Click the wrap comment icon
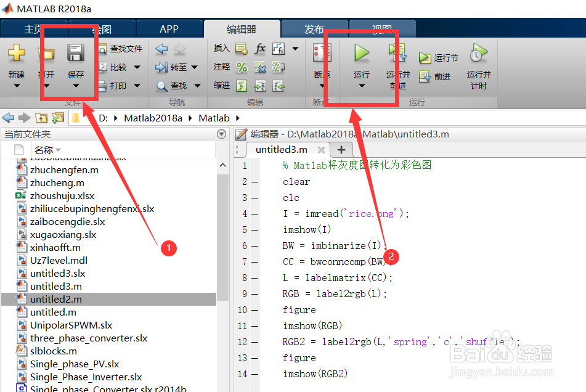This screenshot has width=586, height=392. (x=279, y=67)
